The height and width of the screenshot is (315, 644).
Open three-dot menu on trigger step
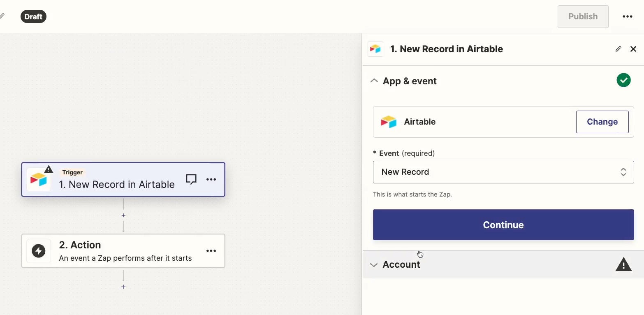[211, 179]
